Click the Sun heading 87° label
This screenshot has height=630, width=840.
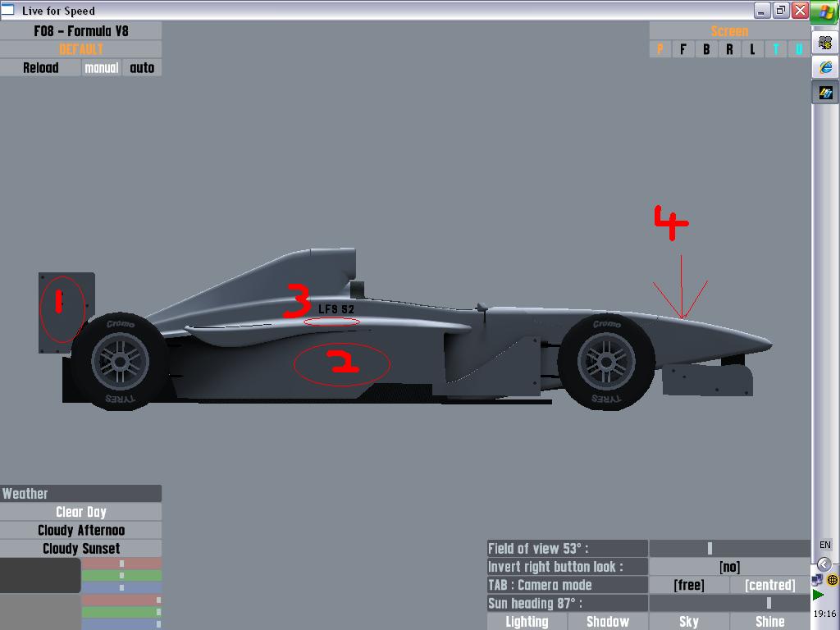568,603
